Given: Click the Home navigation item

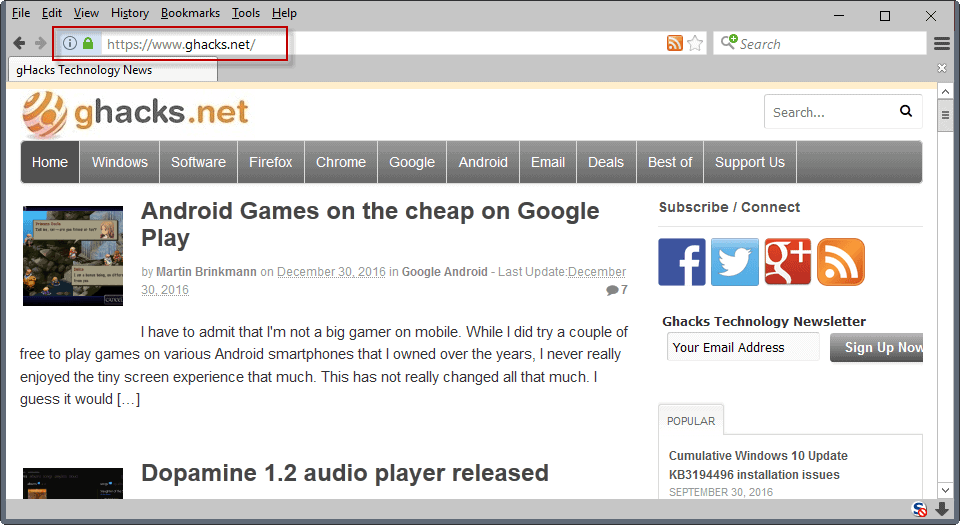Looking at the screenshot, I should click(50, 162).
